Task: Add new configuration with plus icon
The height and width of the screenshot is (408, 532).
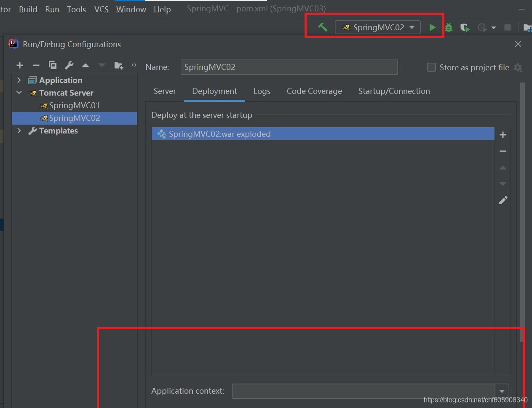Action: point(20,65)
